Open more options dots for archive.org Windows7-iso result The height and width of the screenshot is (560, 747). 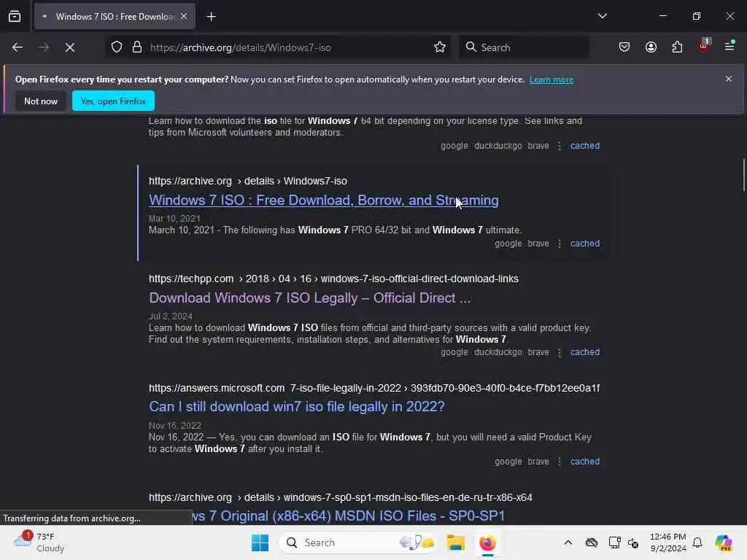click(560, 244)
